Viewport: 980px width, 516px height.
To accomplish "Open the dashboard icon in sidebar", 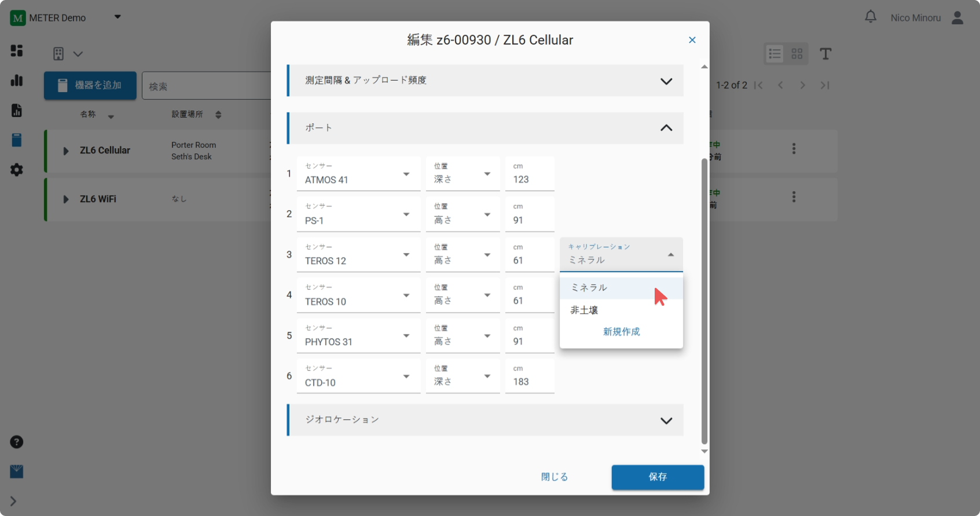I will pos(17,50).
